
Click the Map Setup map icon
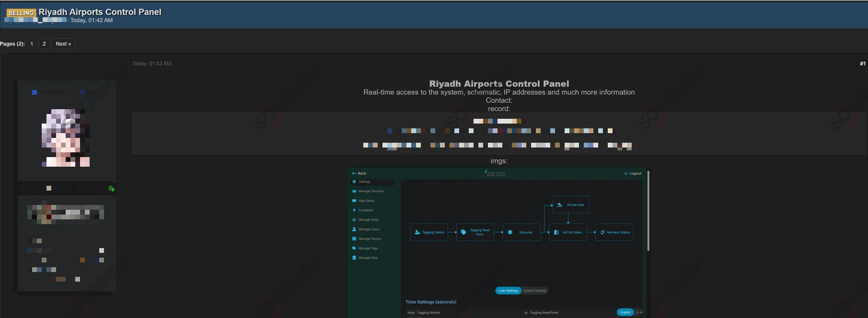(x=354, y=201)
